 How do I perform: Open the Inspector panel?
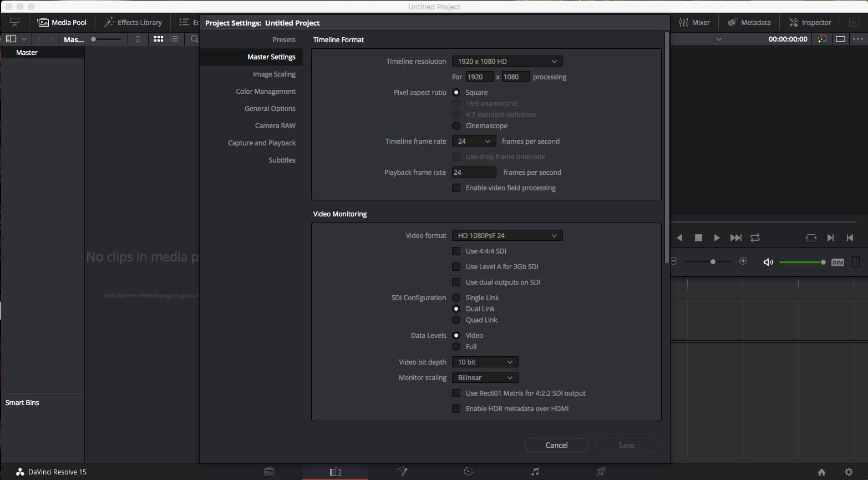[x=810, y=22]
